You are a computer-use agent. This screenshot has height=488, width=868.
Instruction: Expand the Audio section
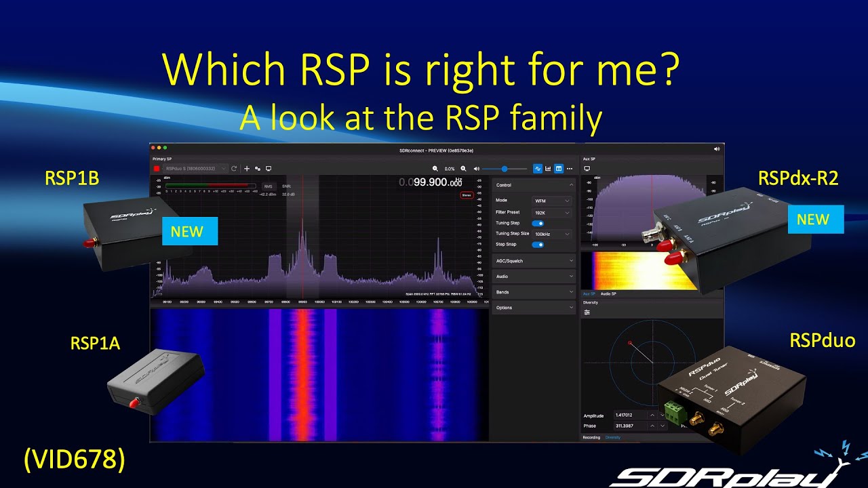coord(534,277)
